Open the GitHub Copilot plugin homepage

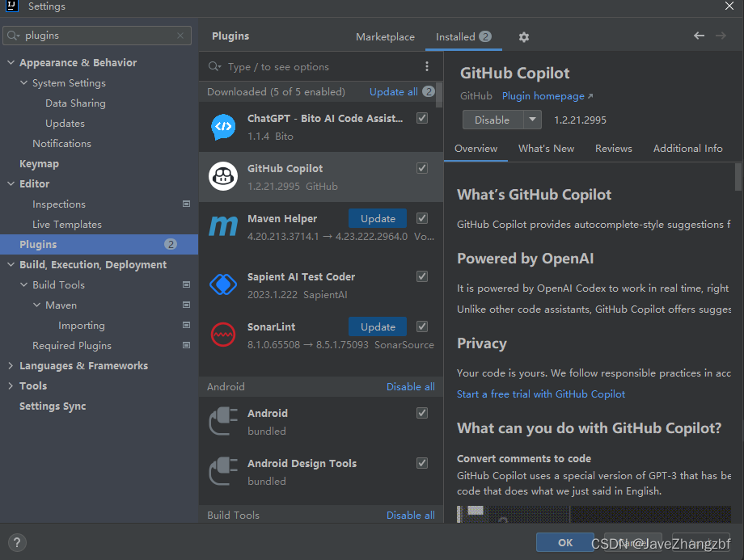(x=543, y=95)
